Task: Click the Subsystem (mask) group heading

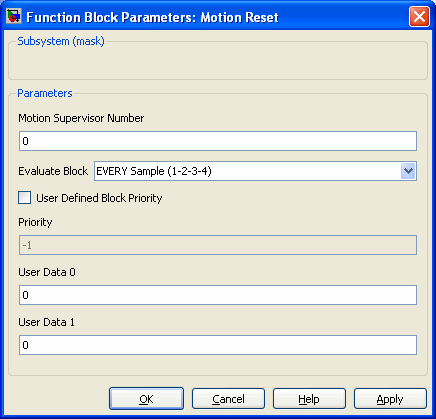Action: pos(61,41)
